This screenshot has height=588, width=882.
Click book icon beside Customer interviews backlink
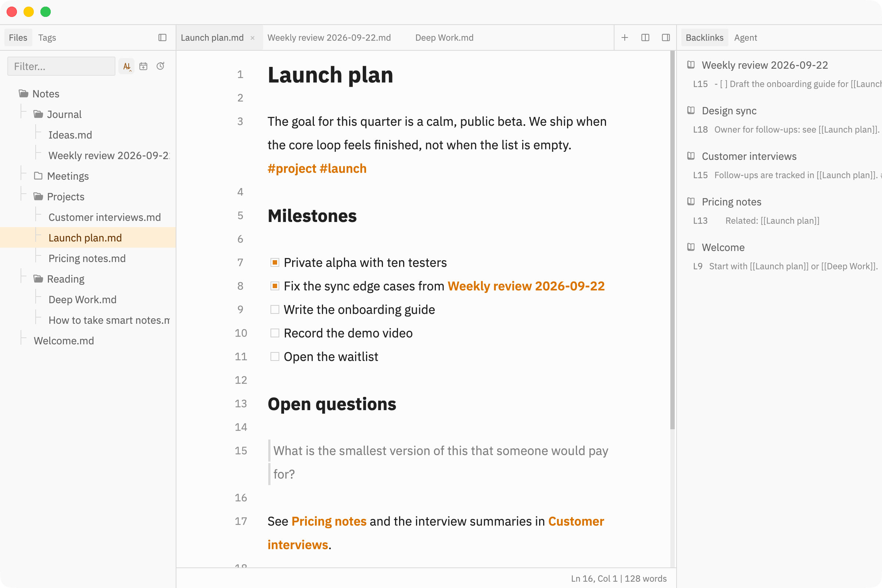pos(691,156)
